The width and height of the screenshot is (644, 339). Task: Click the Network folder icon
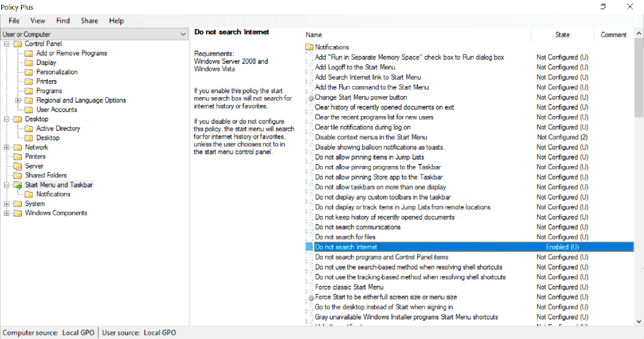click(17, 147)
